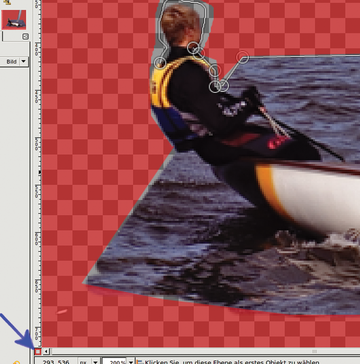Expand the Bild dropdown arrow

[23, 61]
